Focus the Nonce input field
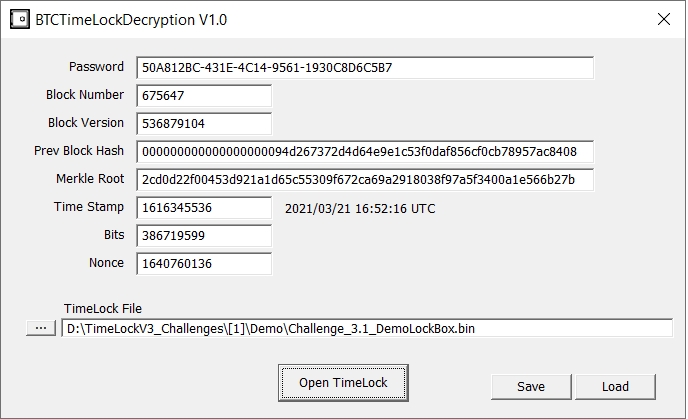This screenshot has width=688, height=419. click(204, 264)
